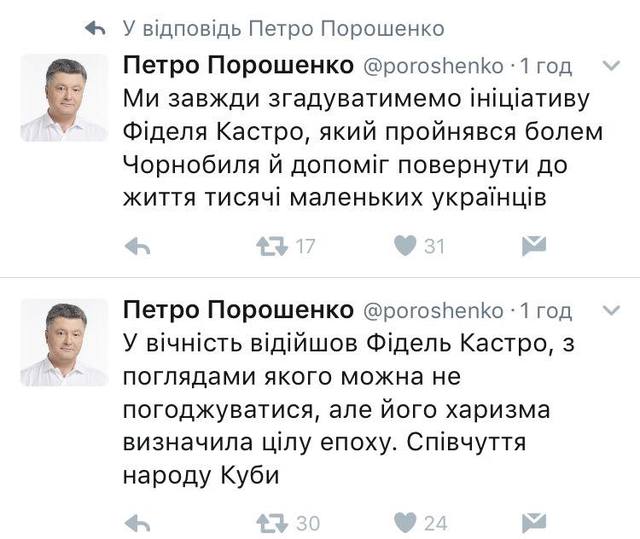Image resolution: width=640 pixels, height=539 pixels.
Task: Click the author name on the 'У вічність відійшов' tweet
Action: (237, 310)
